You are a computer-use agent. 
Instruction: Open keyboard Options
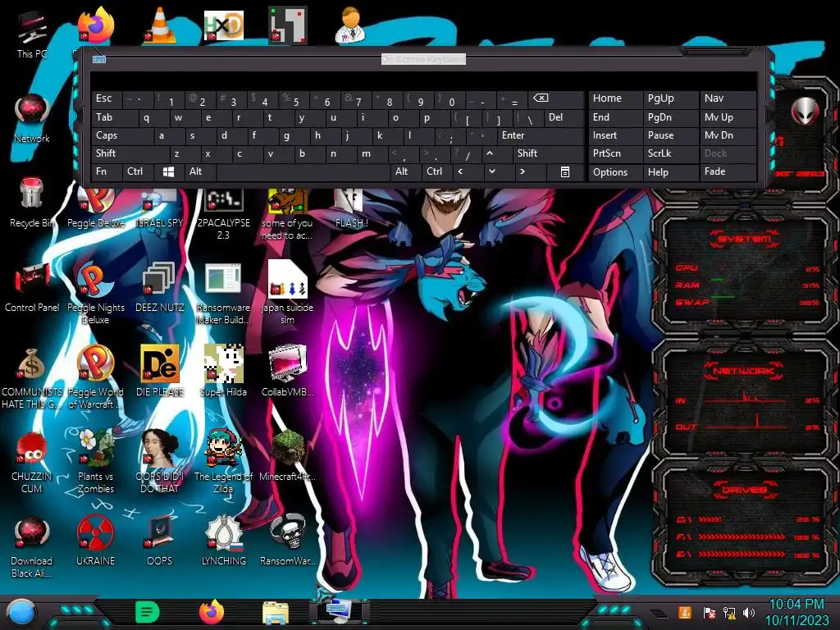tap(615, 172)
